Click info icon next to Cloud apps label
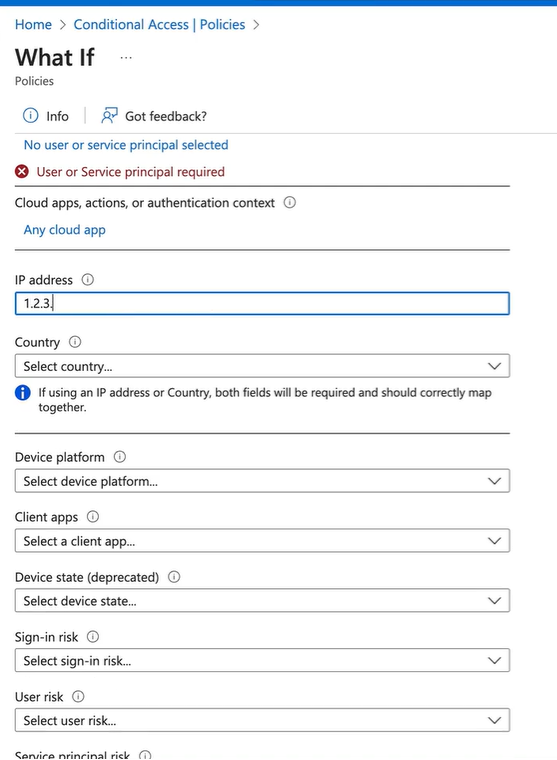557x760 pixels. coord(289,202)
